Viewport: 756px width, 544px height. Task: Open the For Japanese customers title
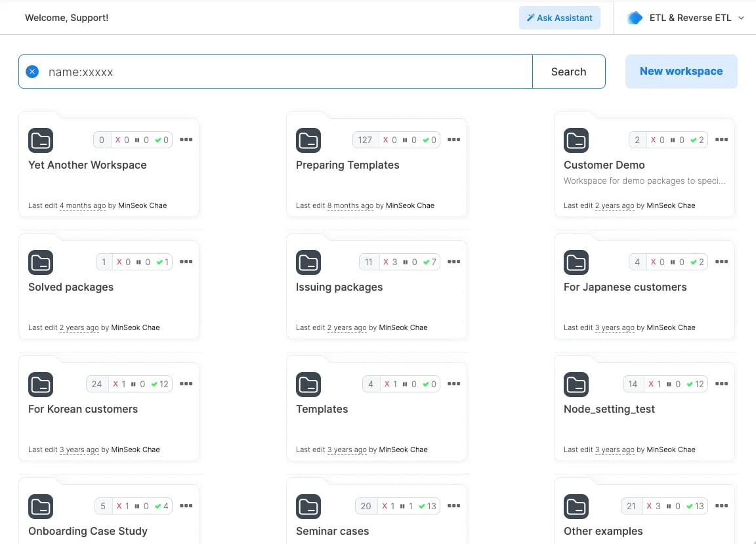[x=625, y=287]
